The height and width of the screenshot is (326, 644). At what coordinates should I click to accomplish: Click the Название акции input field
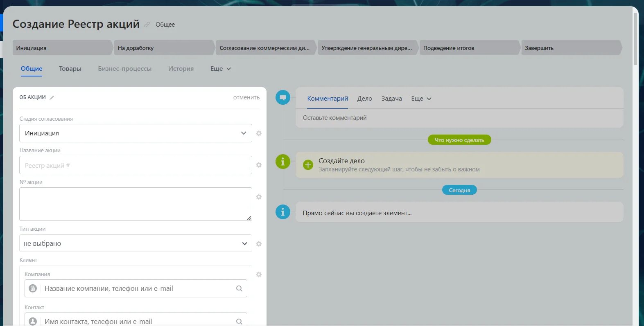pos(135,165)
